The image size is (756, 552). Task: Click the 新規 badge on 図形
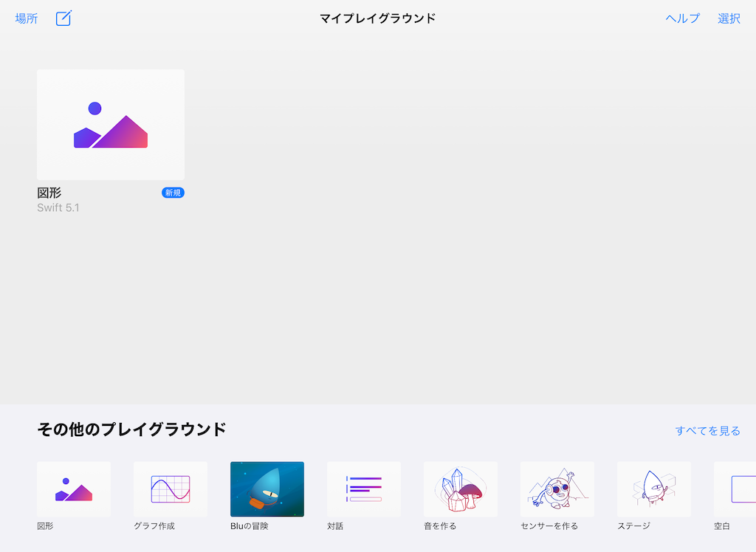pos(173,193)
